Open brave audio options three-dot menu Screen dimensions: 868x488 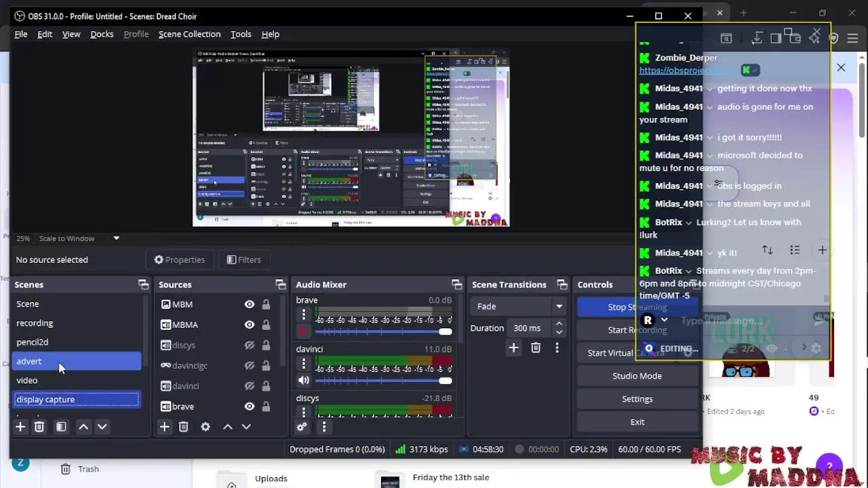(304, 315)
